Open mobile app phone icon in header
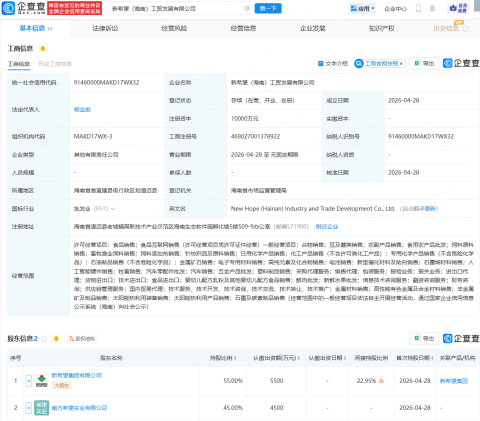Image resolution: width=480 pixels, height=421 pixels. 418,8
